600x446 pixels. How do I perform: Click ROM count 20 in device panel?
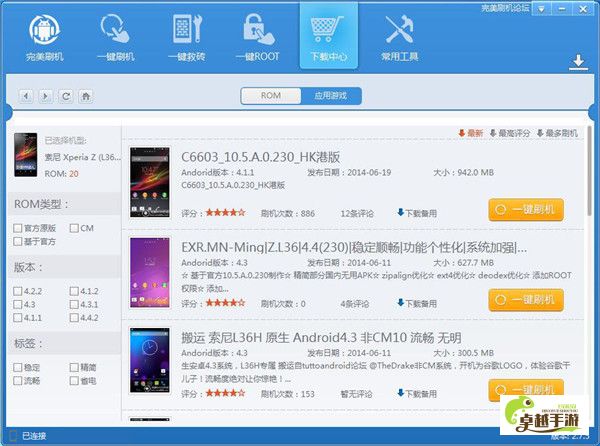(x=73, y=174)
